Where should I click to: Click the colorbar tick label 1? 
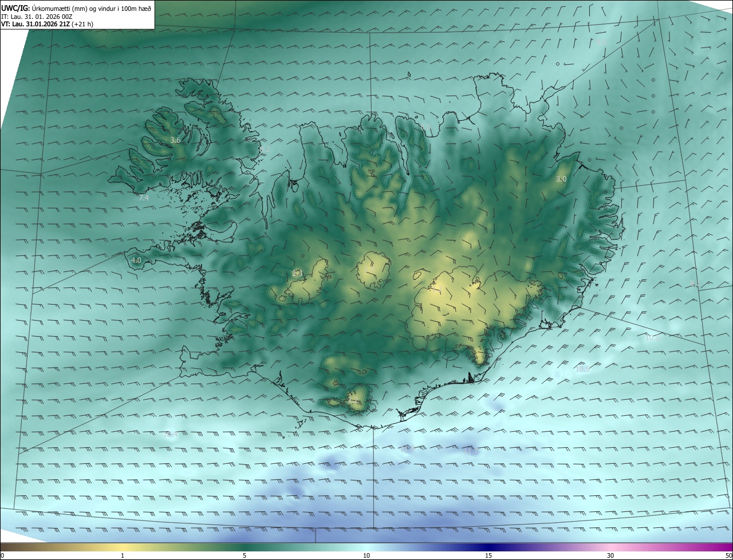(123, 555)
